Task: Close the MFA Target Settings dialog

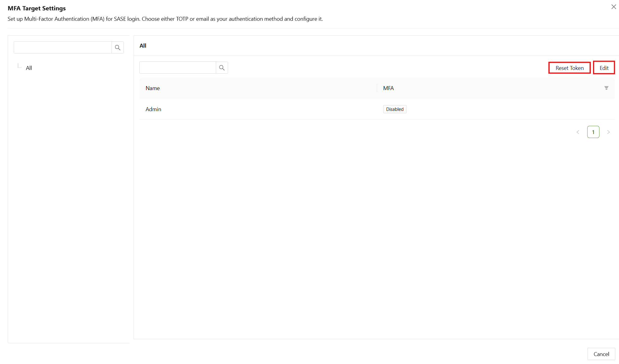Action: (613, 7)
